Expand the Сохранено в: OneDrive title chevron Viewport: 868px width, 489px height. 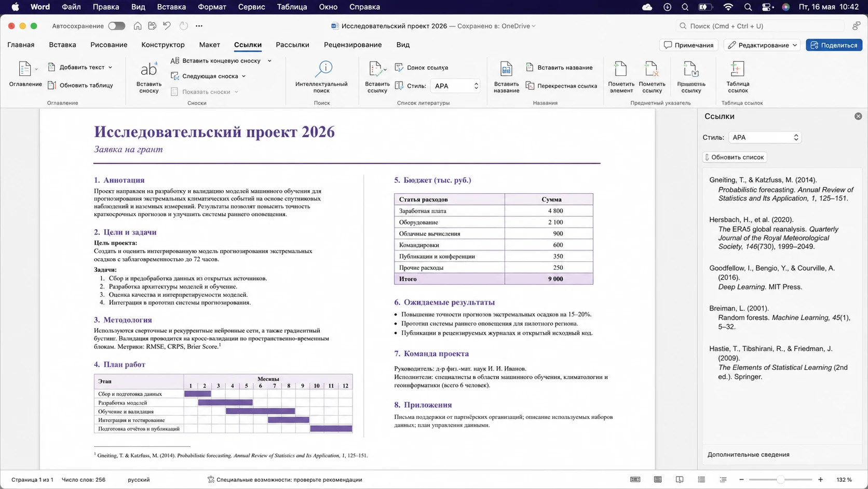click(x=534, y=26)
